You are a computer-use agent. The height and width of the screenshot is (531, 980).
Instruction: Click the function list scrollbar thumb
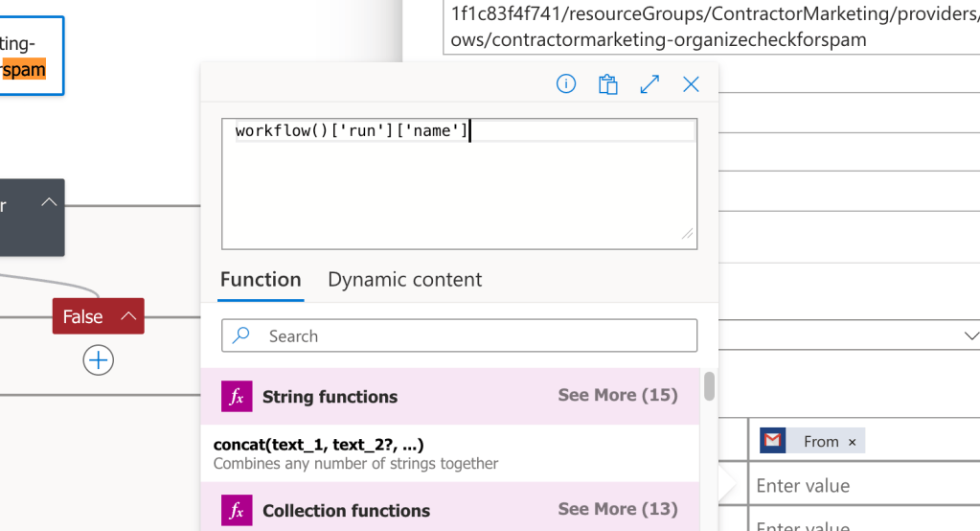(709, 386)
